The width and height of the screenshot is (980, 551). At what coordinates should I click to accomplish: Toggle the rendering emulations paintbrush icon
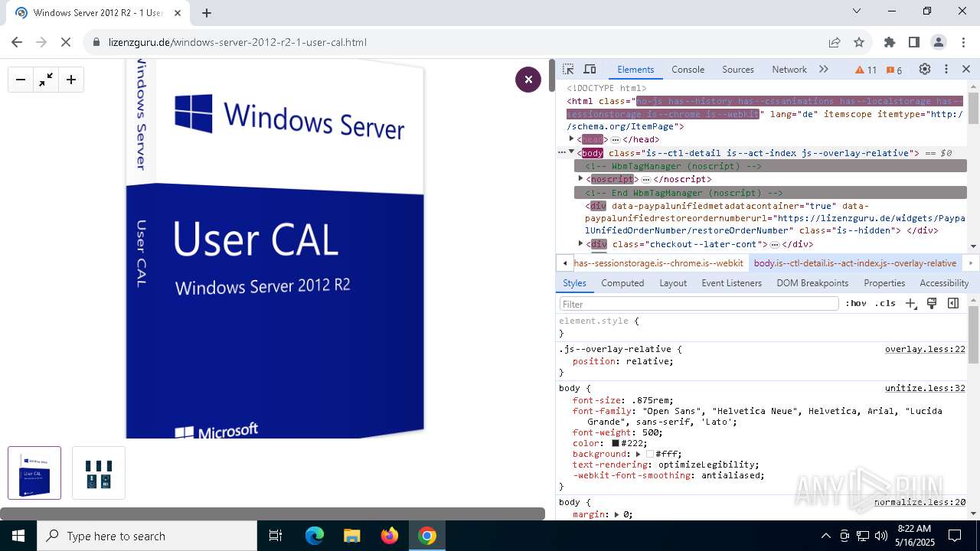point(932,303)
